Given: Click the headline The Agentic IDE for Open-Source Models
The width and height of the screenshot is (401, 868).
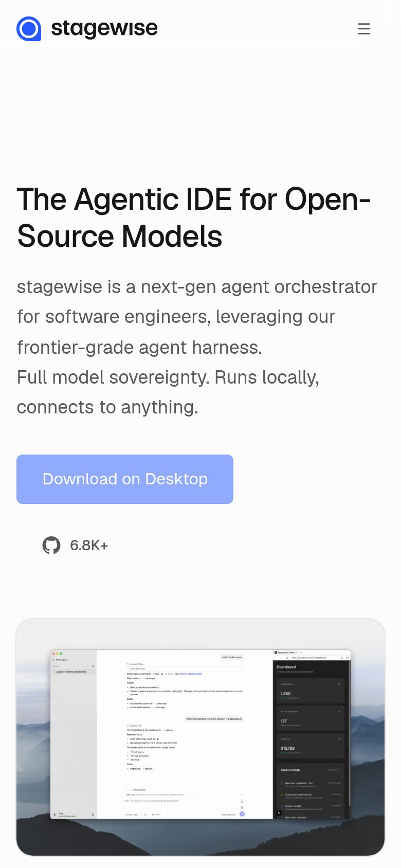Looking at the screenshot, I should coord(194,218).
